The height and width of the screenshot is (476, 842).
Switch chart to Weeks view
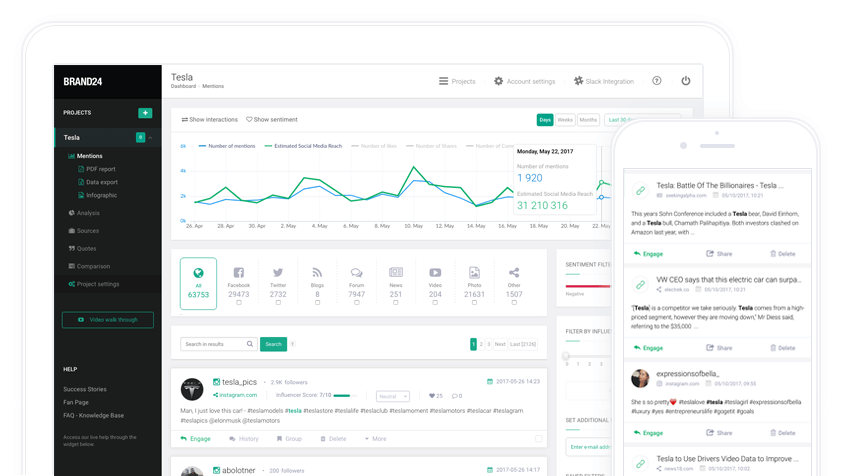(x=565, y=120)
